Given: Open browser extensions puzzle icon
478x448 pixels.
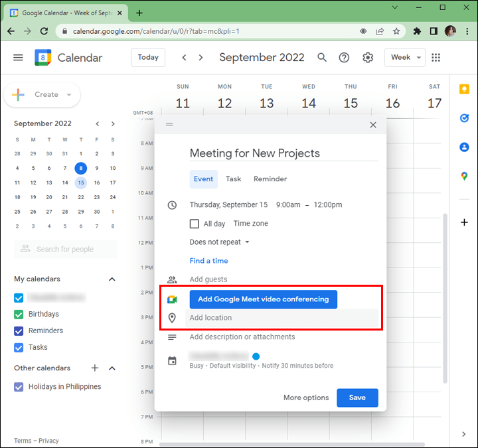Looking at the screenshot, I should [417, 31].
